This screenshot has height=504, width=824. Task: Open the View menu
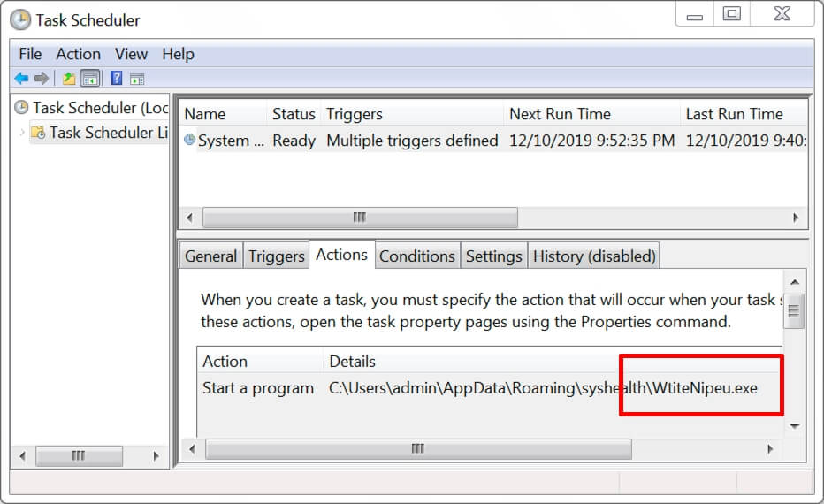pos(132,54)
